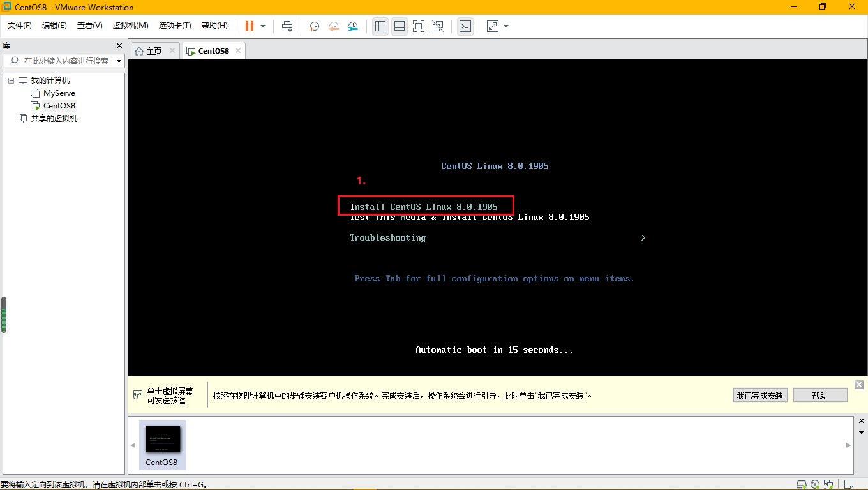Click the keyboard icon in the info bar
This screenshot has height=490, width=868.
point(137,395)
